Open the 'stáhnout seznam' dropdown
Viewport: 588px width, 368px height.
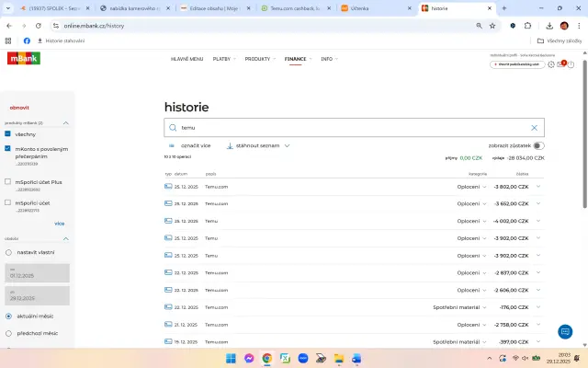coord(258,145)
